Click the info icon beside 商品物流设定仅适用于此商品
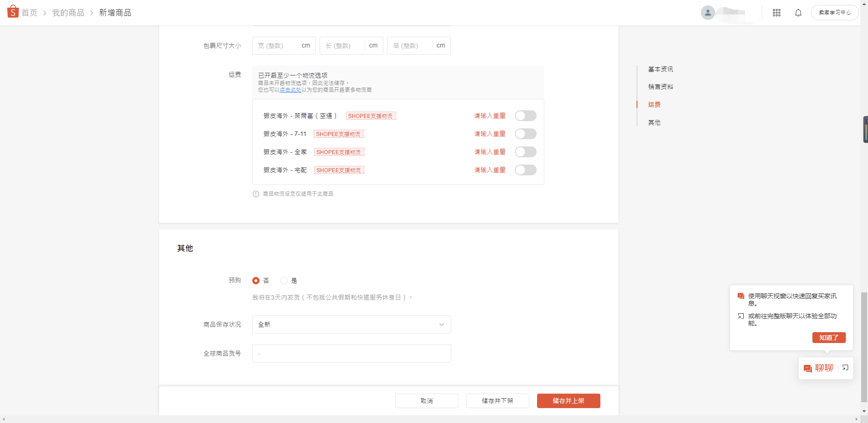868x423 pixels. click(256, 194)
